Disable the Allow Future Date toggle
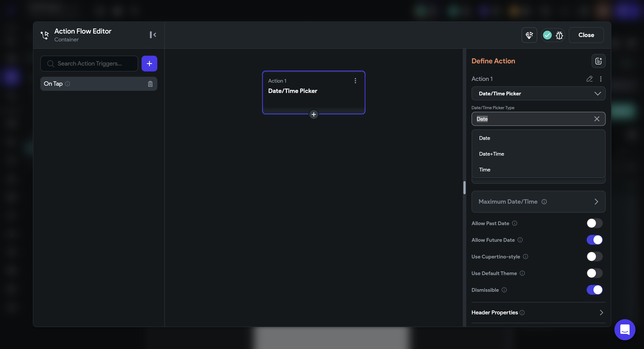Screen dimensions: 644x349 594,240
